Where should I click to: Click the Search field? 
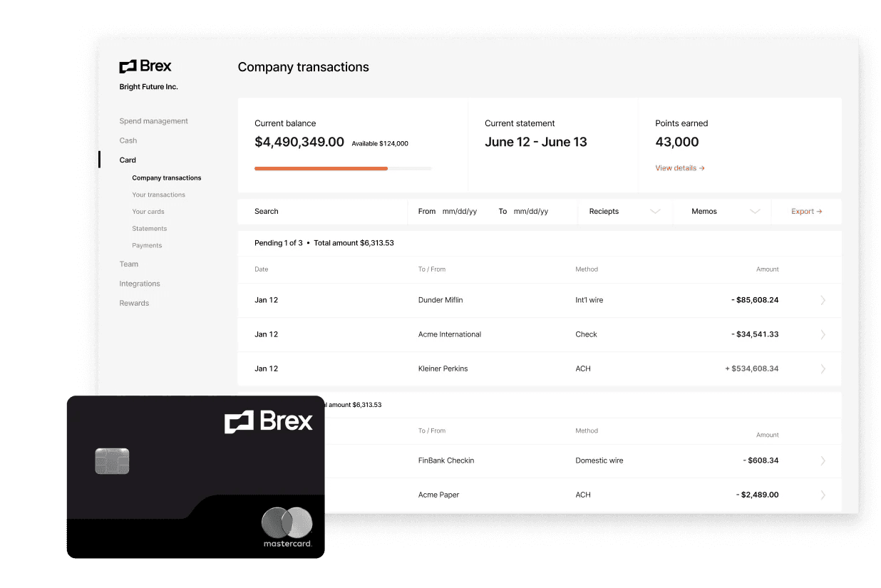323,211
